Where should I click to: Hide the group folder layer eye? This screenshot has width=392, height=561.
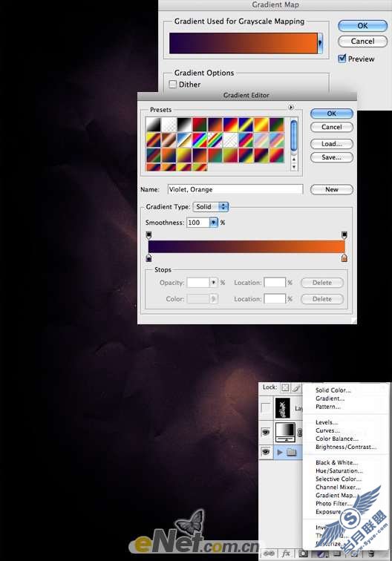pyautogui.click(x=266, y=452)
